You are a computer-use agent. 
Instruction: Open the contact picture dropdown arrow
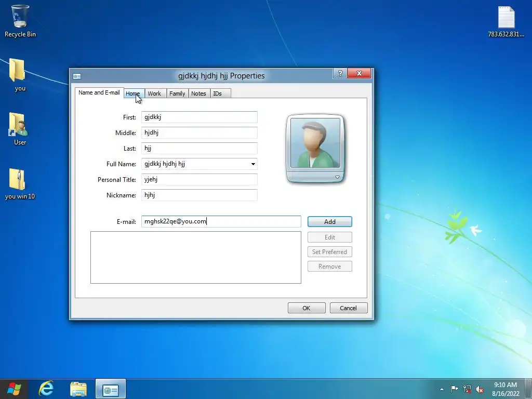pyautogui.click(x=337, y=177)
